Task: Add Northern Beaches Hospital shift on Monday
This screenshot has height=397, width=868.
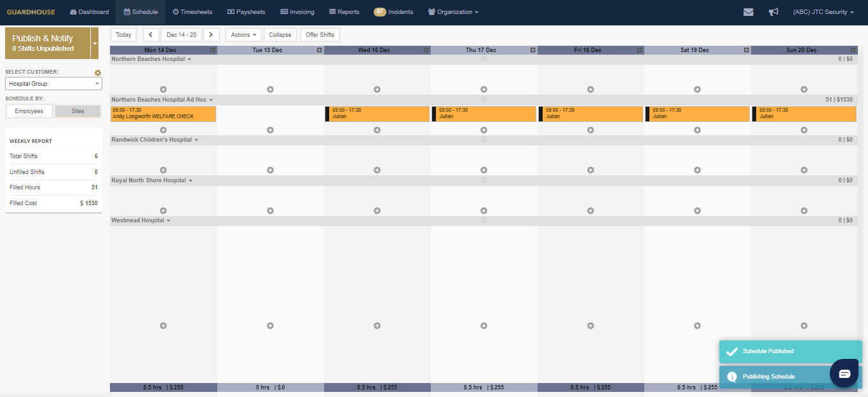Action: (163, 90)
